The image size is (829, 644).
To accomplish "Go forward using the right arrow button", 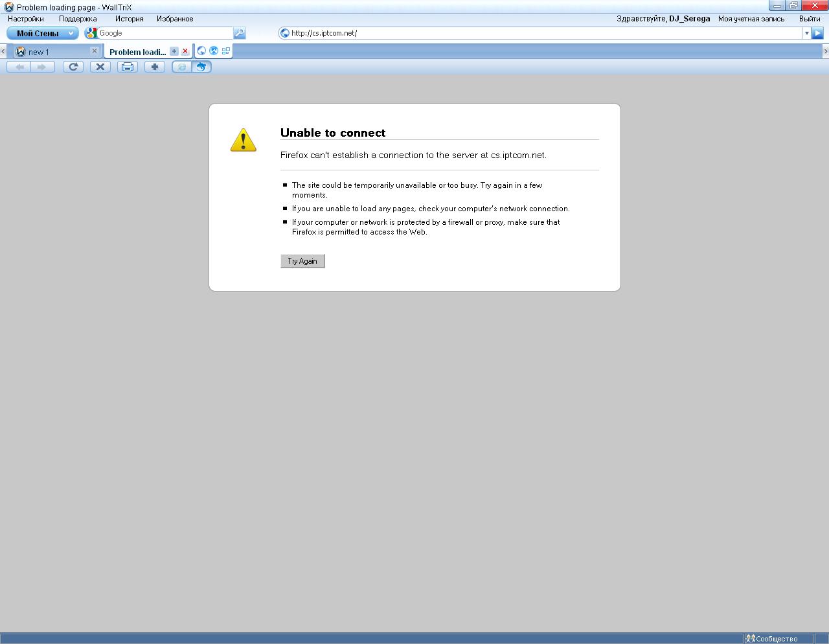I will 42,67.
